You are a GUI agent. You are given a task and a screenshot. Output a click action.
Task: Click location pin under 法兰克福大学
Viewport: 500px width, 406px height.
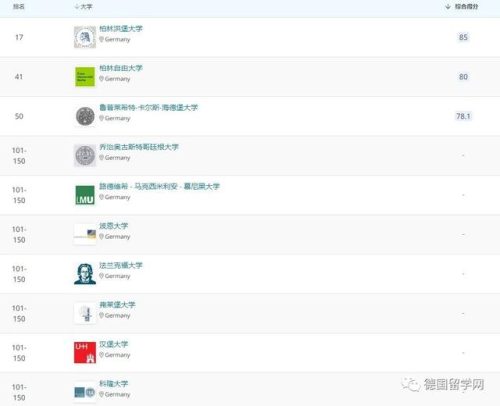tap(101, 276)
